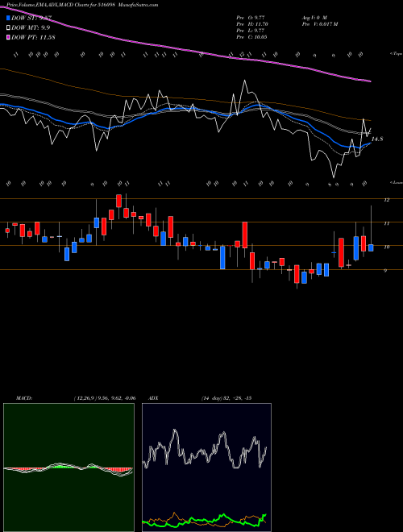Click the 'Pre C: 10.05' close value
403x532 pixels.
253,36
